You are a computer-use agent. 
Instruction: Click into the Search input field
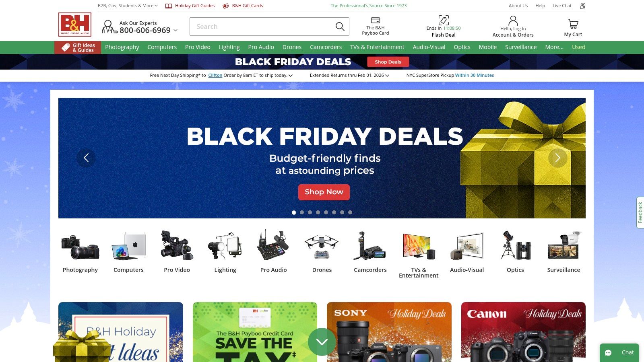262,27
